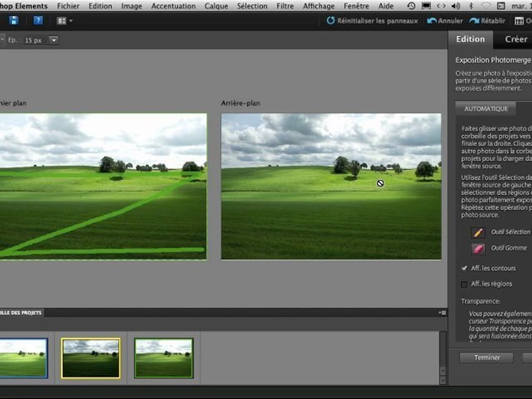This screenshot has height=399, width=532.
Task: Enable Aff. les régions checkbox
Action: (464, 284)
